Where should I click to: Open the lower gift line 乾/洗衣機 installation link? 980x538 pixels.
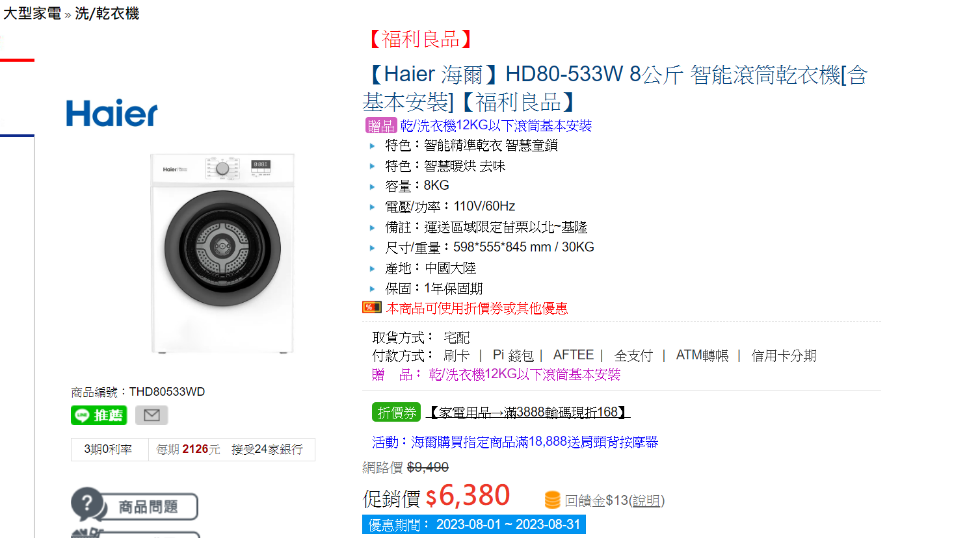click(x=525, y=375)
